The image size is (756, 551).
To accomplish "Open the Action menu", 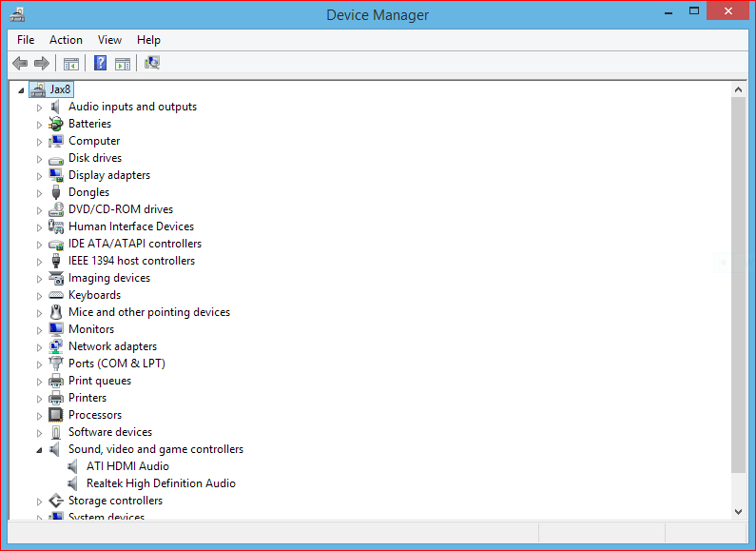I will (66, 40).
